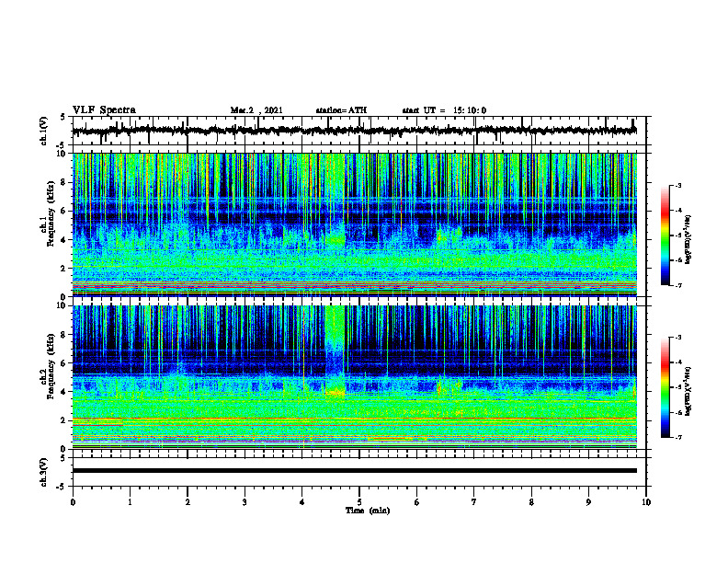This screenshot has width=728, height=563.
Task: Click time axis tick label "0"
Action: 73,502
